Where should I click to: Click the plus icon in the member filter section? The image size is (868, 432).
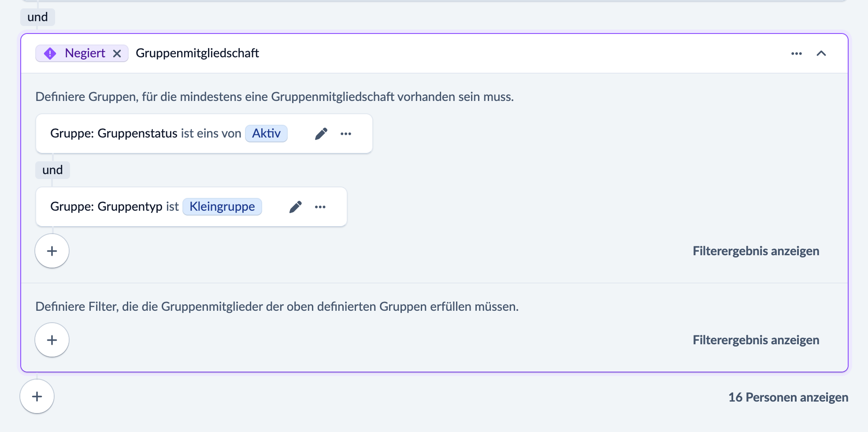tap(52, 340)
